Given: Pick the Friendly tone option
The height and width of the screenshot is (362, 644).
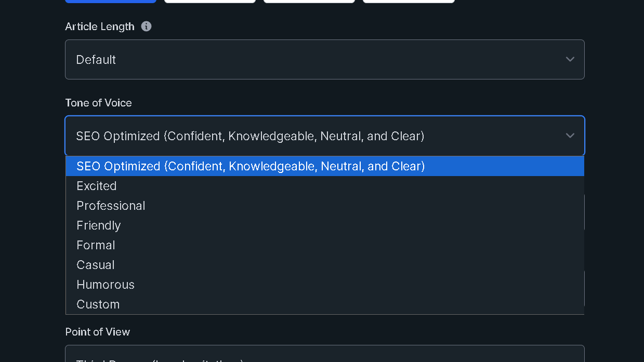Looking at the screenshot, I should 99,225.
